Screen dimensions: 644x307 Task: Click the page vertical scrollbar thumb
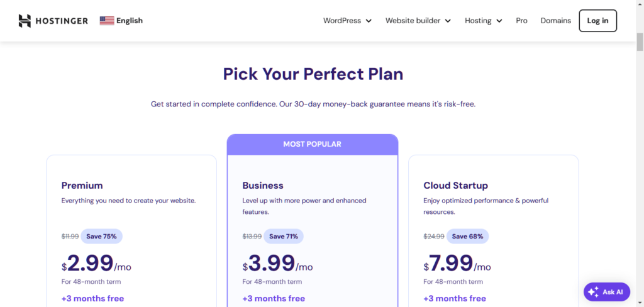coord(640,43)
